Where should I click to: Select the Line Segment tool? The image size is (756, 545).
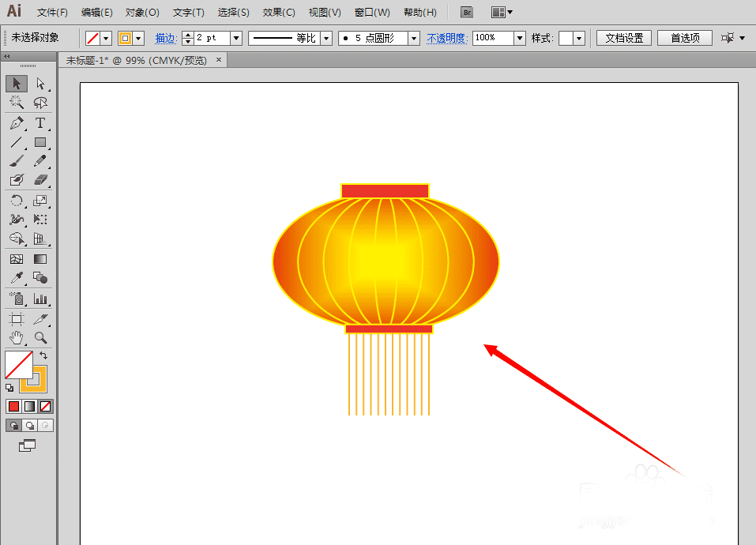pos(17,142)
